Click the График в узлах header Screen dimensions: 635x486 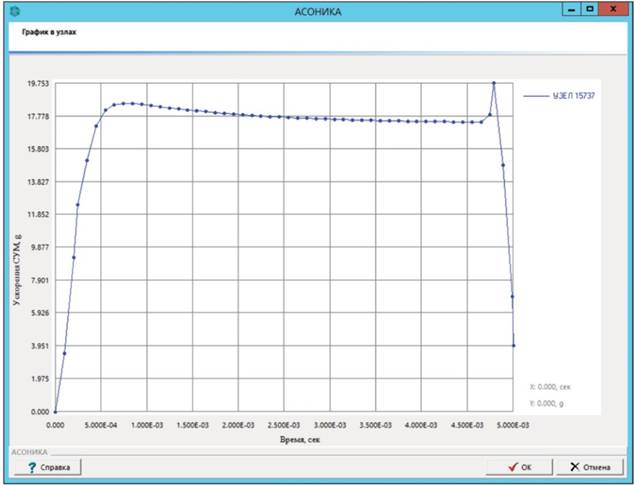[x=50, y=32]
